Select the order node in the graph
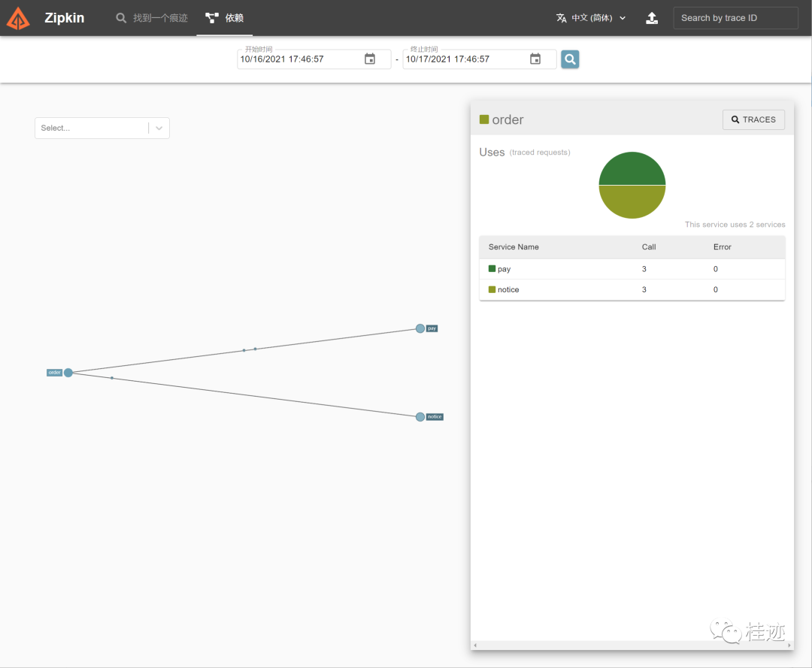This screenshot has width=812, height=668. click(x=68, y=373)
